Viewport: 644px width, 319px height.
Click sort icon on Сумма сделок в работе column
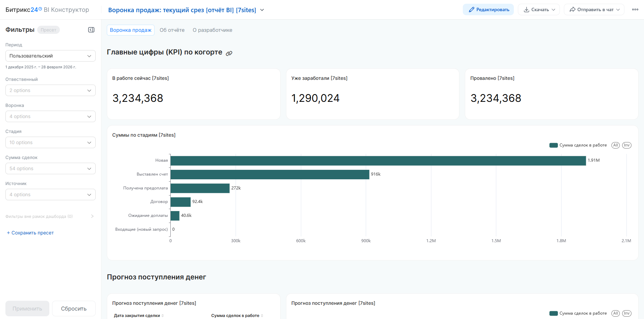(262, 316)
